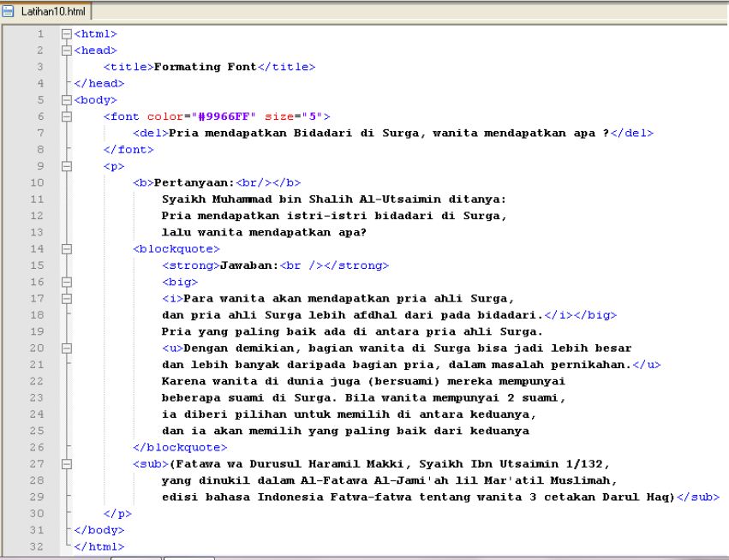Collapse the <big> fold on line 16
Screen dimensions: 729x560
(x=67, y=282)
